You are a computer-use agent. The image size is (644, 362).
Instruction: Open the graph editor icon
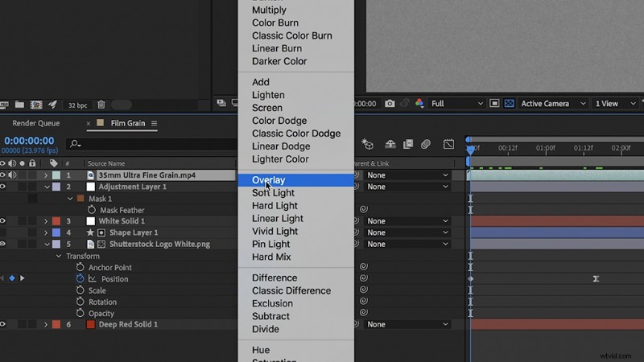coord(448,144)
